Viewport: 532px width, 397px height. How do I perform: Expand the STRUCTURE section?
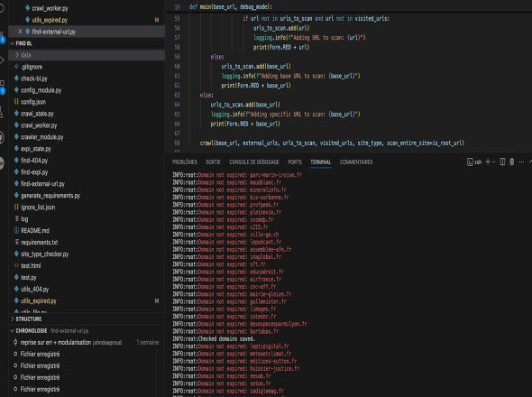pos(13,319)
